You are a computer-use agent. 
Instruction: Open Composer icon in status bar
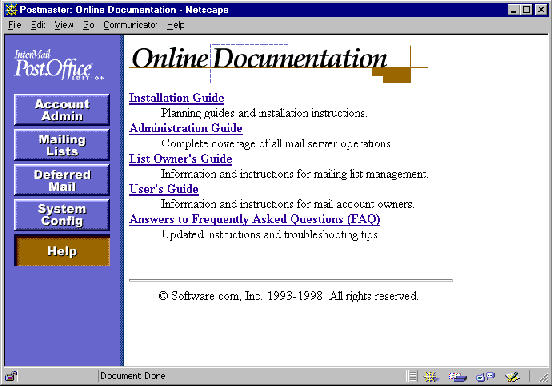pos(512,377)
